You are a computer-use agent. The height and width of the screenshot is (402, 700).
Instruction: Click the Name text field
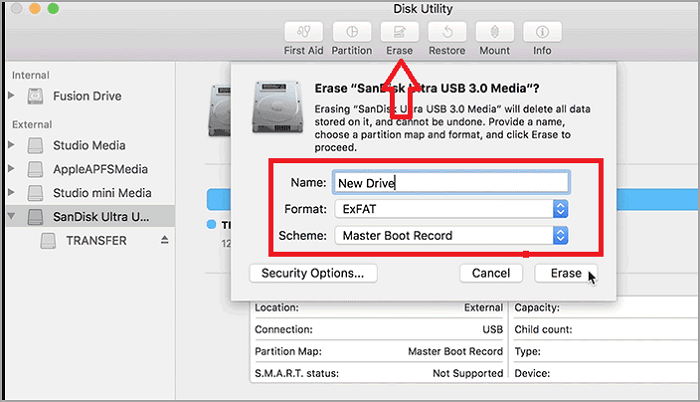(x=452, y=183)
